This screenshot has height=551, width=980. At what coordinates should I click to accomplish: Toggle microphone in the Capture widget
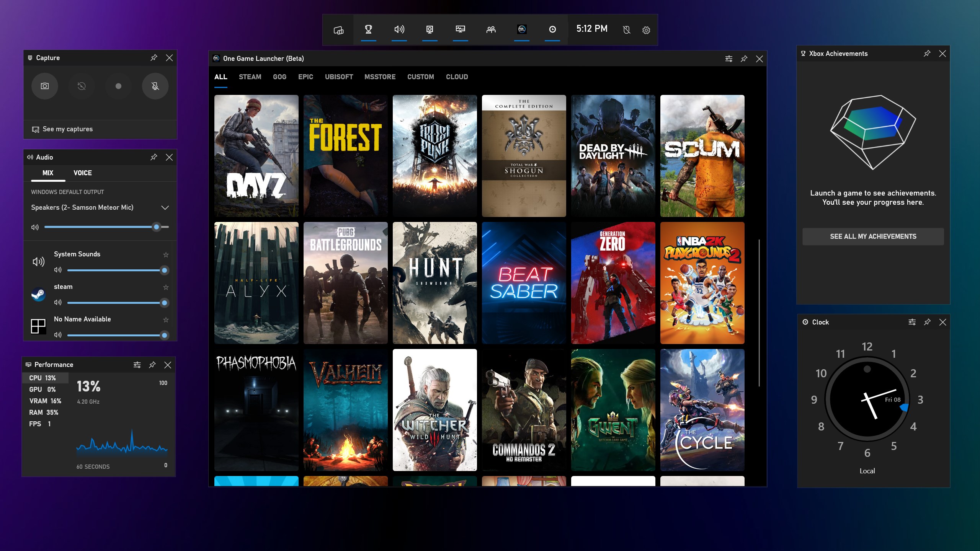155,86
